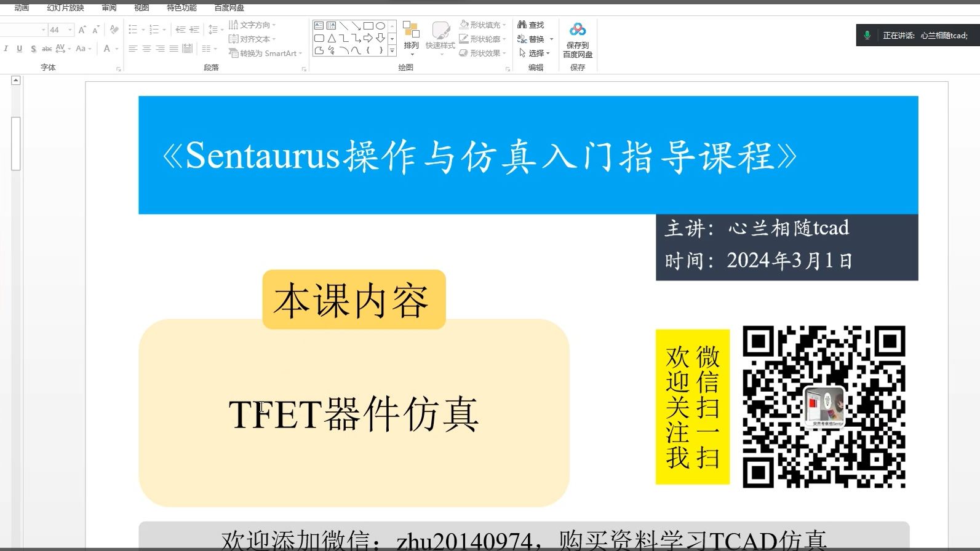Open the 动画 ribbon tab
Viewport: 980px width, 551px height.
(22, 7)
